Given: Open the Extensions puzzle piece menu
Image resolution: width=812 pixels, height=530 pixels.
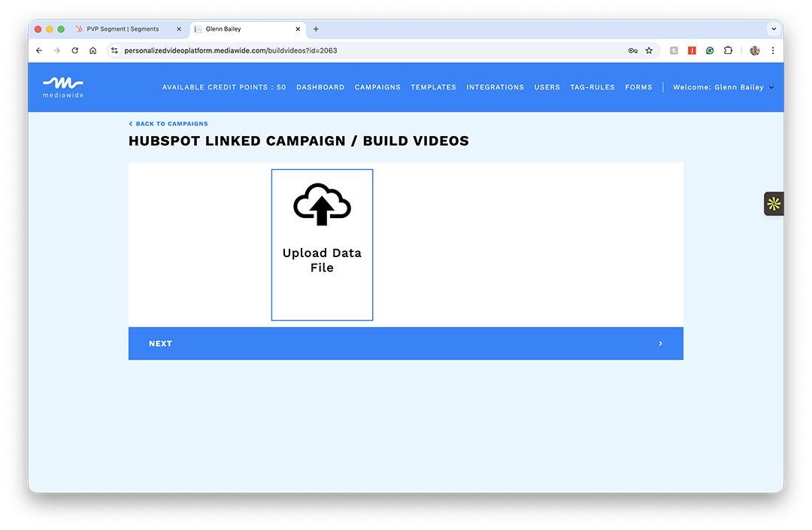Looking at the screenshot, I should [x=728, y=50].
